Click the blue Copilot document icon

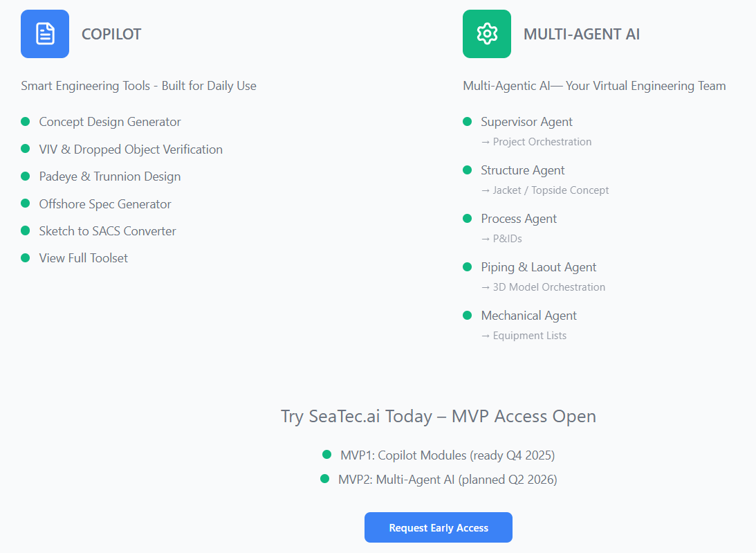(x=45, y=34)
